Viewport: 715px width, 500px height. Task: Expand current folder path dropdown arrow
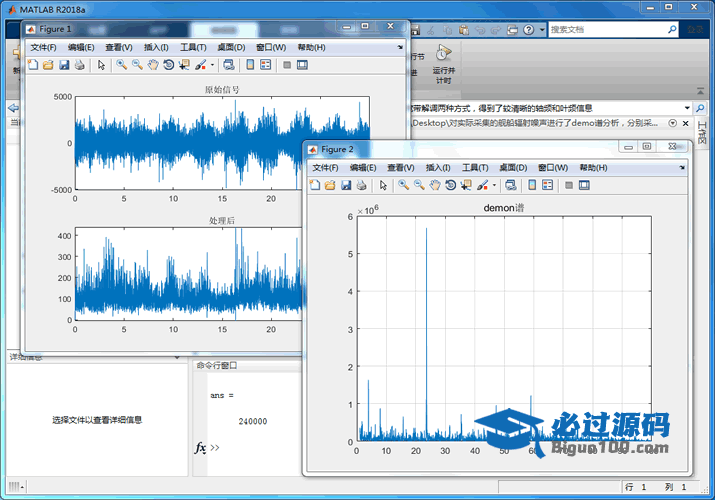pos(687,108)
